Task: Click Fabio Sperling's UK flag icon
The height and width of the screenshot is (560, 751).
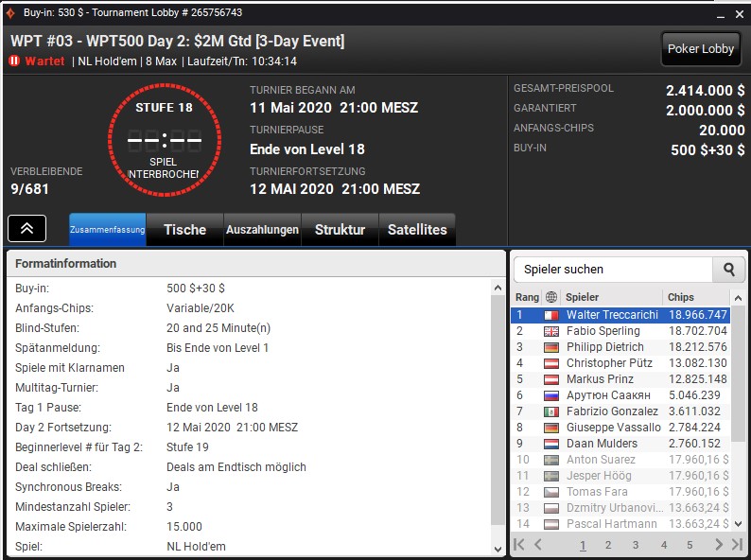Action: (x=551, y=331)
